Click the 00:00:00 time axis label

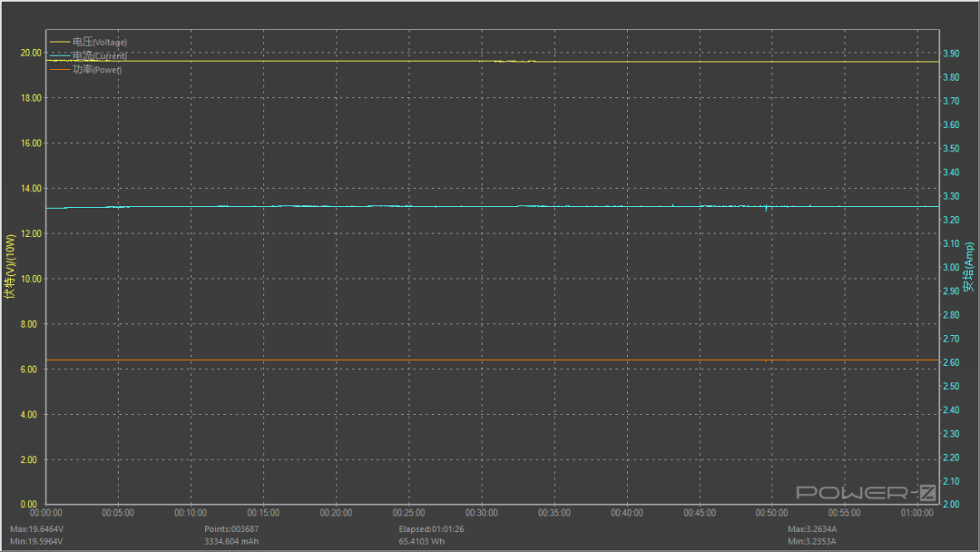(x=45, y=513)
